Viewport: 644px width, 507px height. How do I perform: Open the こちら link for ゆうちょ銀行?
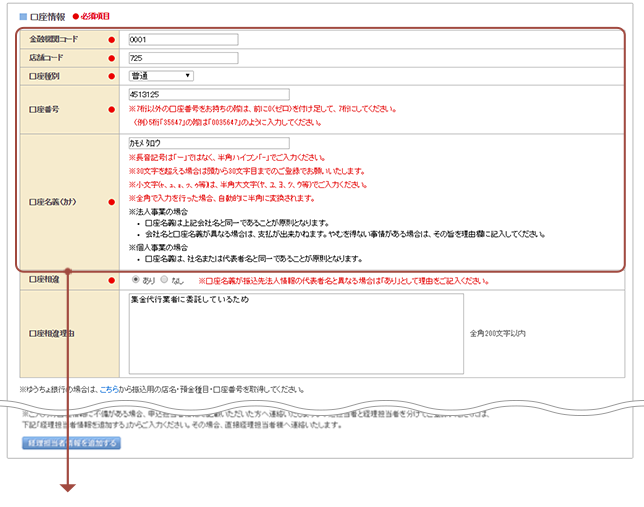pyautogui.click(x=109, y=389)
